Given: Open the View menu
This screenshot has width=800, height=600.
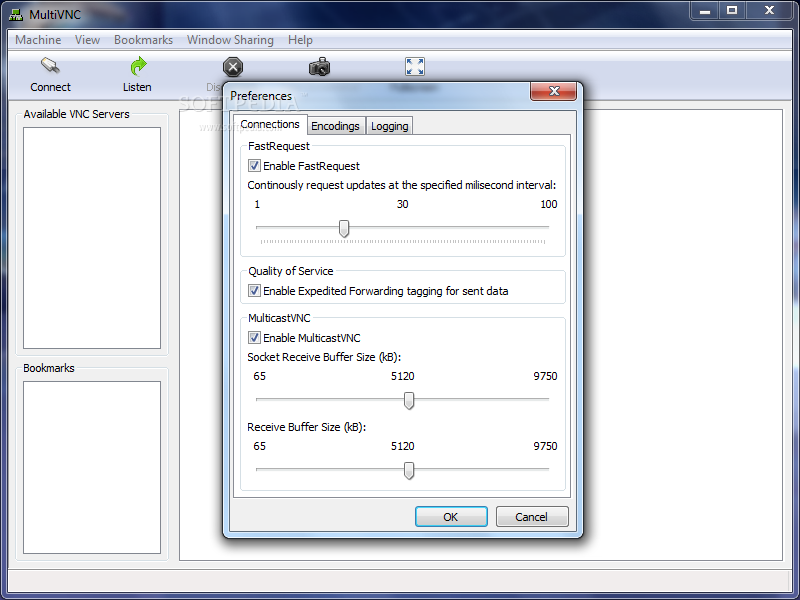Looking at the screenshot, I should coord(87,40).
